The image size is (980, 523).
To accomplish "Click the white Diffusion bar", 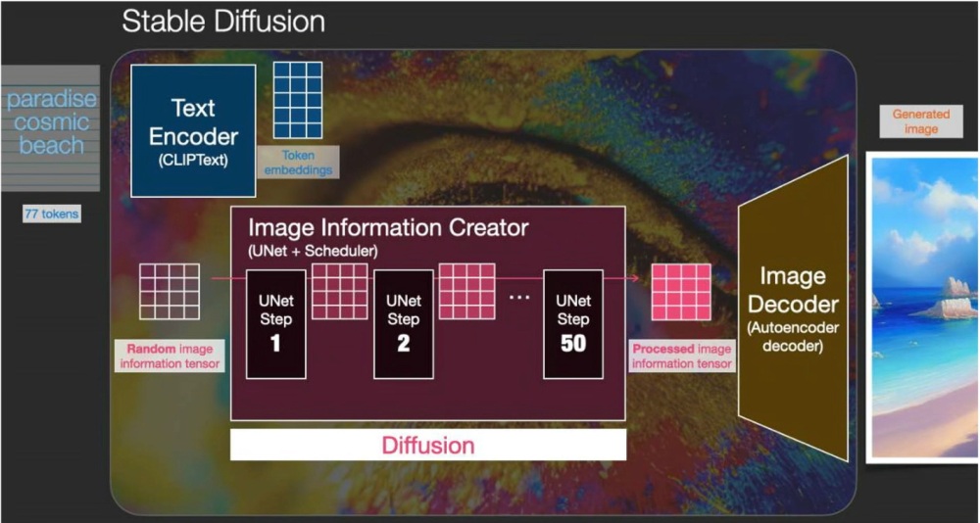I will [428, 445].
